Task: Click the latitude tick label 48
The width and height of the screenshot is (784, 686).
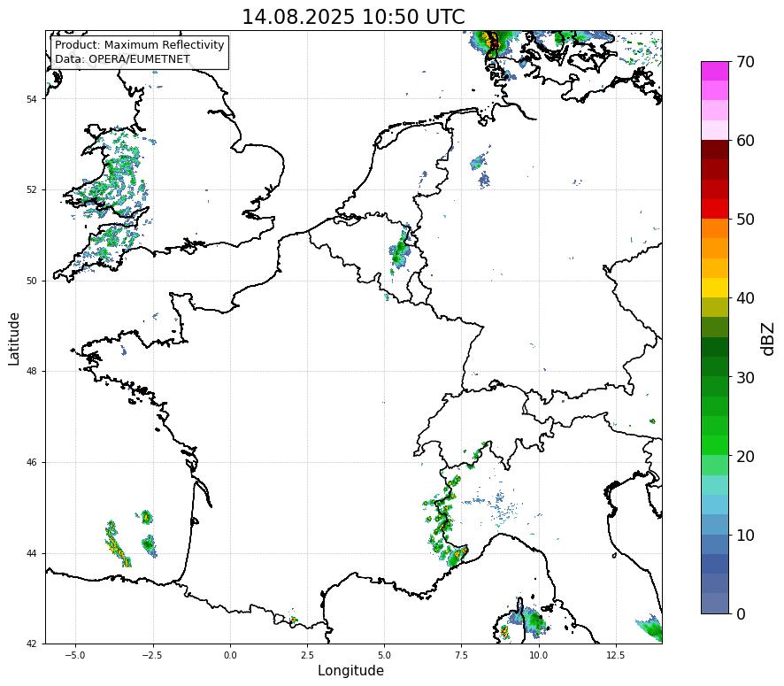Action: (x=32, y=372)
